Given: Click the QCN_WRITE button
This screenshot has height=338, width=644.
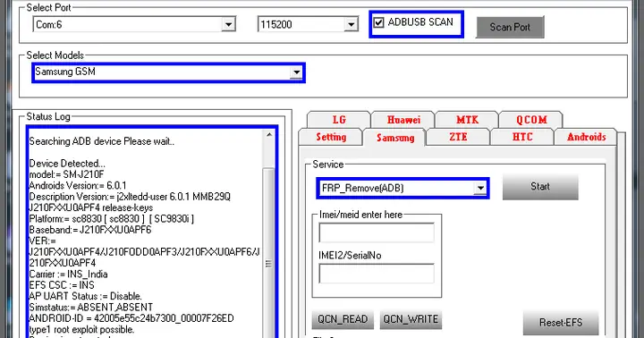Looking at the screenshot, I should pos(411,319).
